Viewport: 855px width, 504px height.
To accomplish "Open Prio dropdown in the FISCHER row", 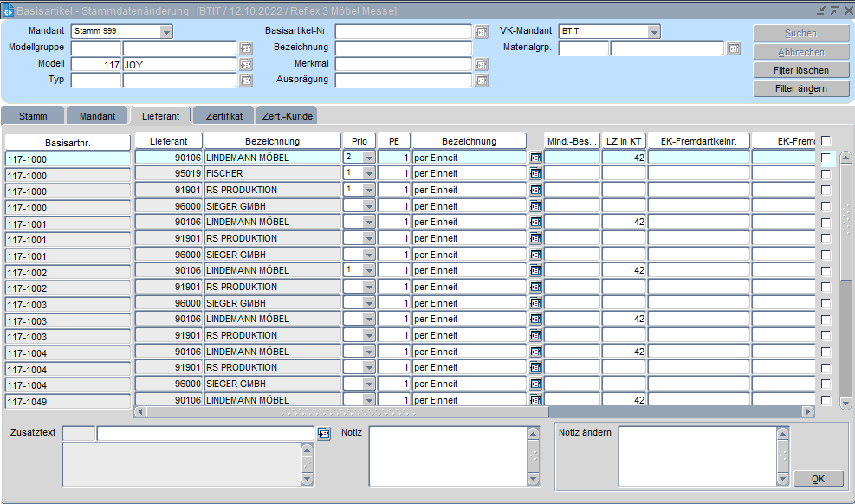I will pyautogui.click(x=369, y=173).
